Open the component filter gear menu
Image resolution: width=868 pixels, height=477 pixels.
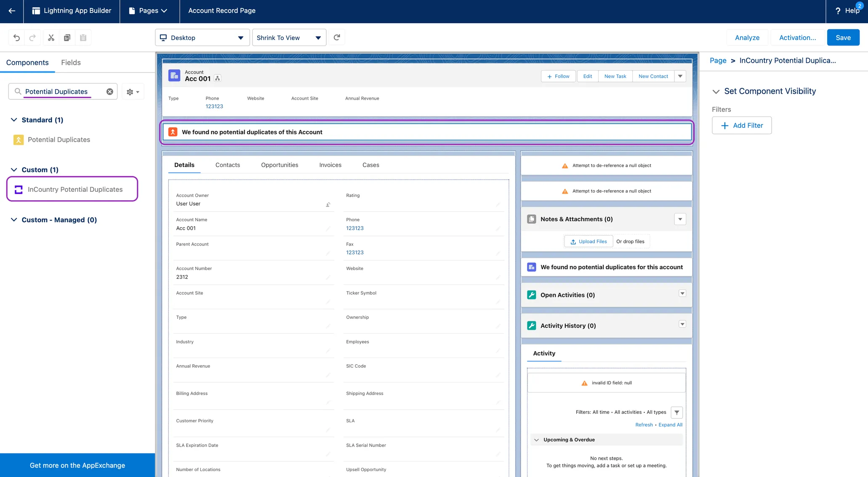[x=133, y=92]
